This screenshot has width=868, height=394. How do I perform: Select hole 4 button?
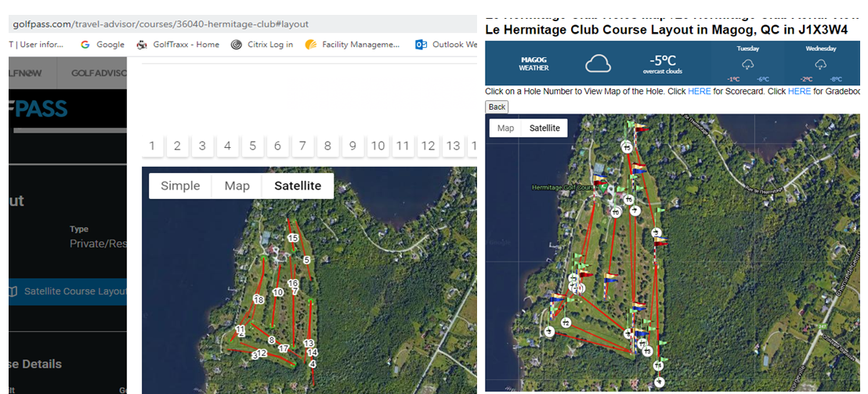(x=227, y=146)
